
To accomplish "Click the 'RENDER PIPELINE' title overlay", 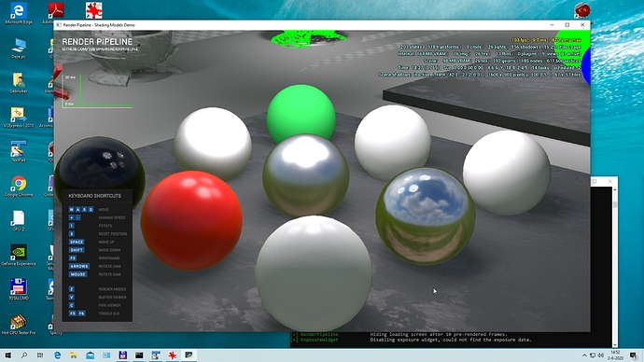I will (97, 42).
